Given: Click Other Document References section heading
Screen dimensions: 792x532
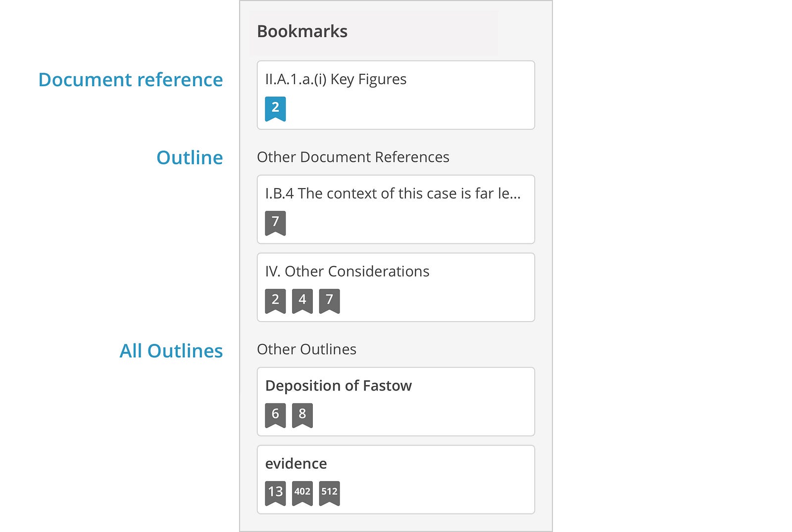Looking at the screenshot, I should pos(353,157).
